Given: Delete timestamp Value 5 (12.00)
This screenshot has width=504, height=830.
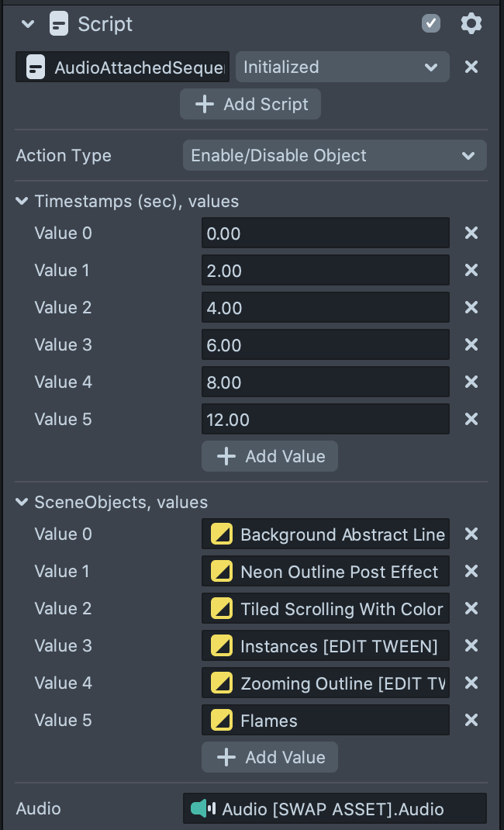Looking at the screenshot, I should [471, 419].
